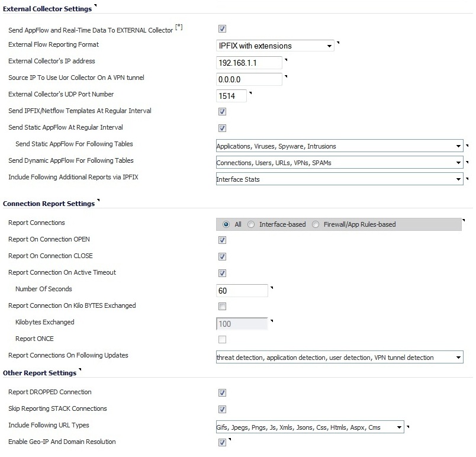Click tooltip marker beside External Collector's IP address field
The image size is (476, 457).
pos(286,59)
